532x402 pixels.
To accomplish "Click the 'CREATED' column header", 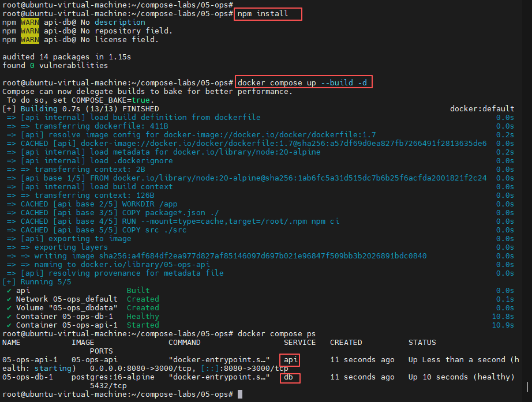I will [x=346, y=343].
